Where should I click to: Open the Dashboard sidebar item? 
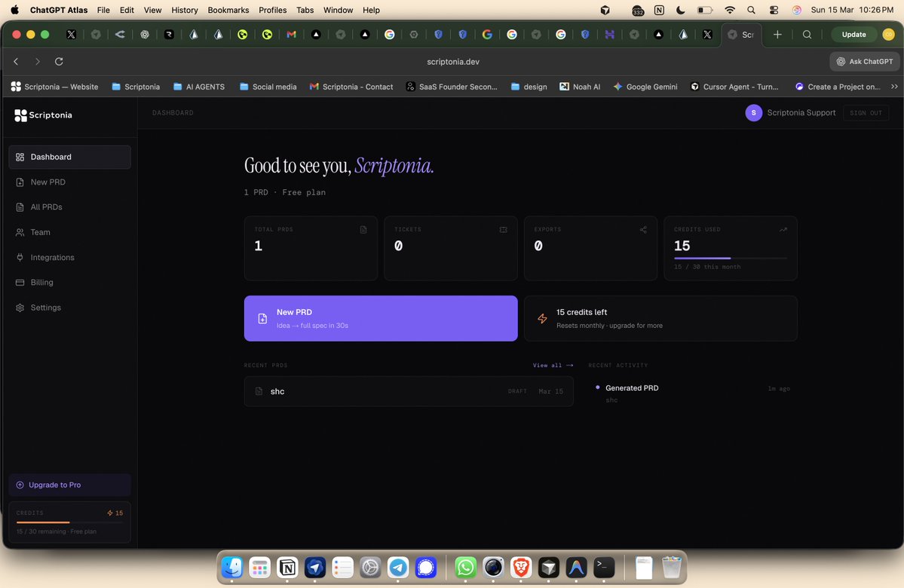pyautogui.click(x=70, y=157)
